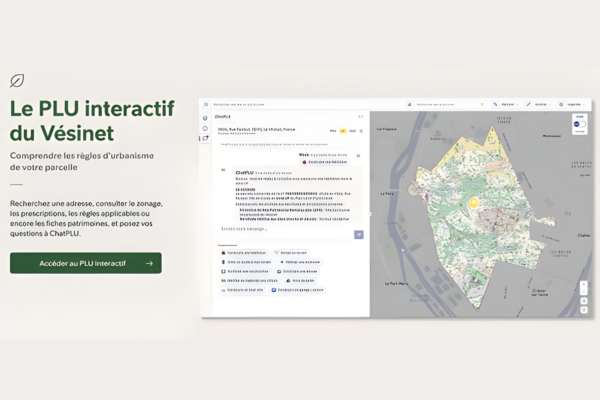Click Accéder au PLU interactif button
Viewport: 600px width, 400px height.
coord(86,263)
